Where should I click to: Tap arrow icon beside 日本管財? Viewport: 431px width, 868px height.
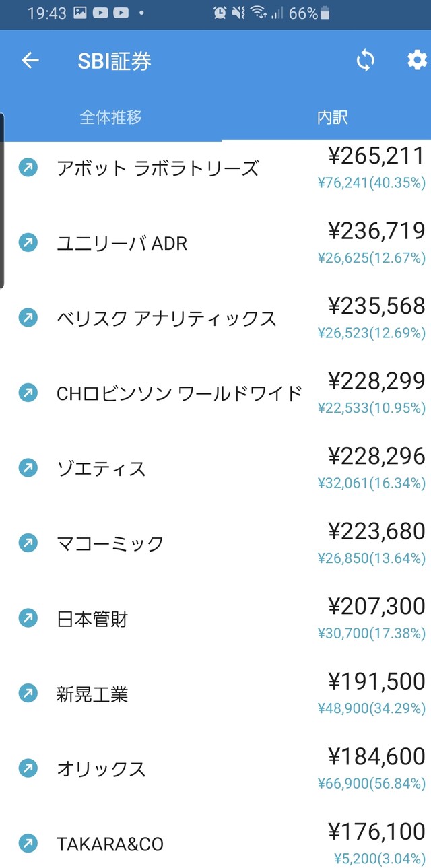[x=28, y=617]
